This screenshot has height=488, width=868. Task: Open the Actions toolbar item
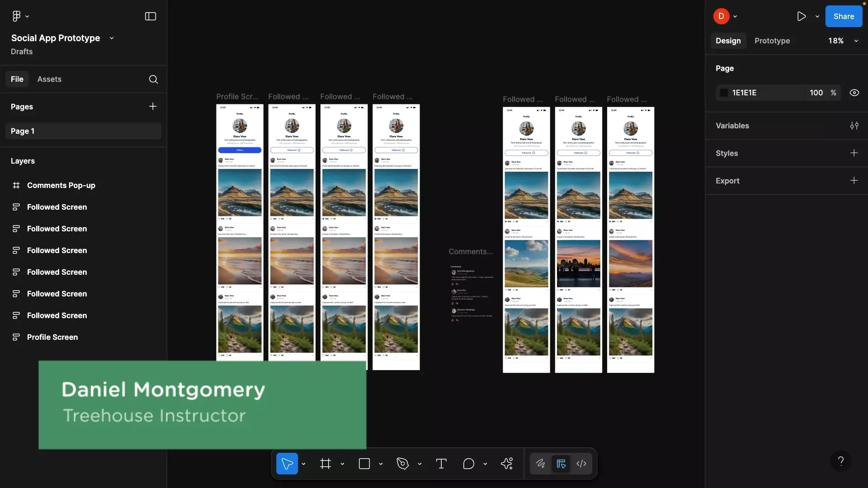507,464
